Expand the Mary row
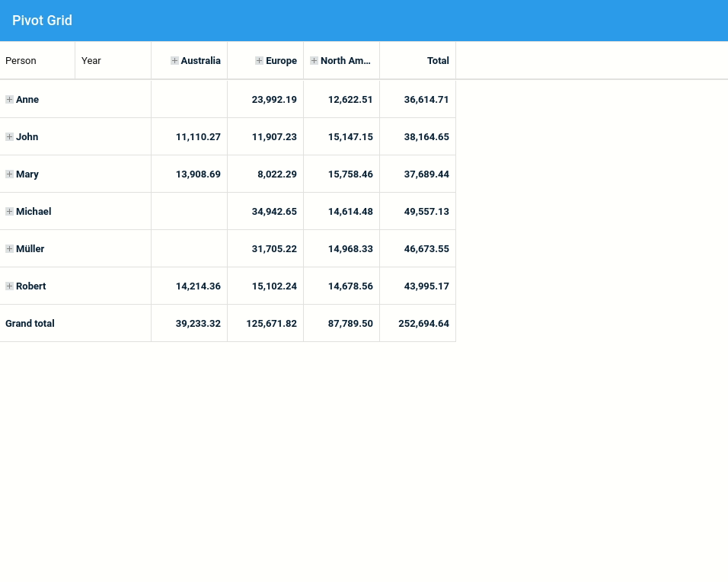The height and width of the screenshot is (582, 728). coord(9,174)
